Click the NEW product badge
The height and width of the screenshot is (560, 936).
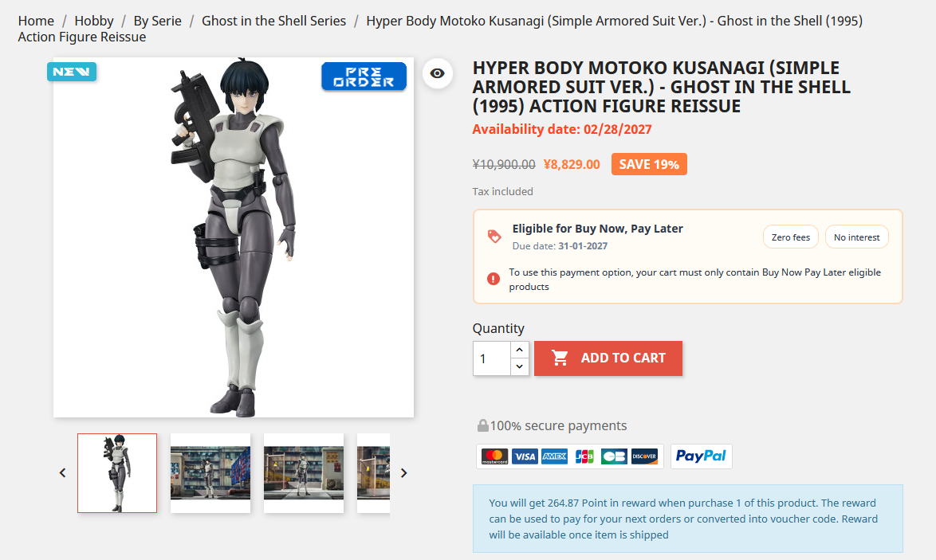(x=72, y=72)
